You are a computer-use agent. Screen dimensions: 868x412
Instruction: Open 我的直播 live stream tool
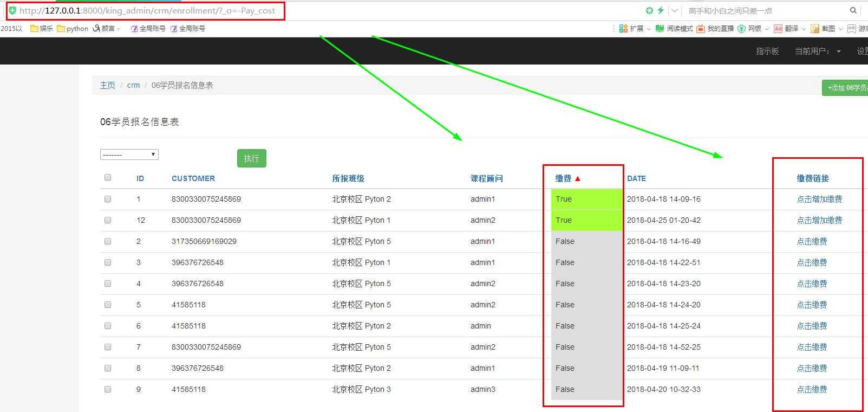click(715, 28)
